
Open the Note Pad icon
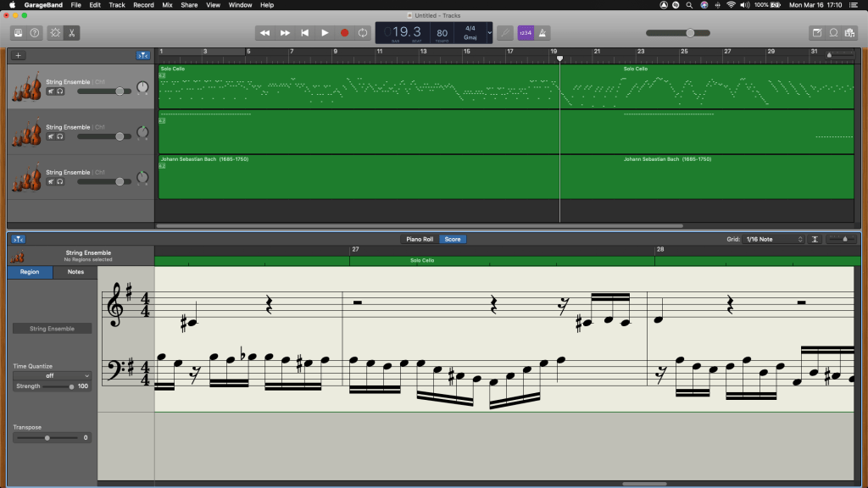817,33
